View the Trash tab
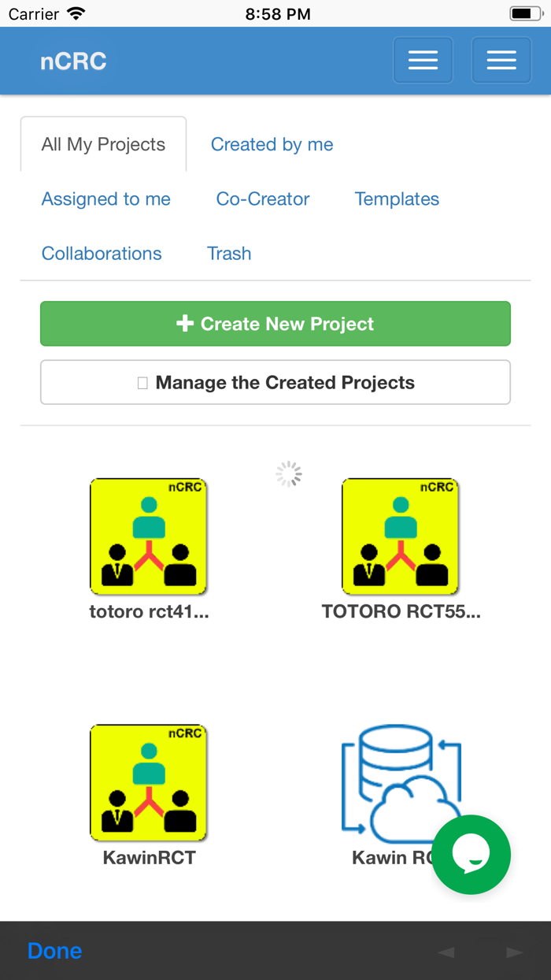The width and height of the screenshot is (551, 980). click(x=229, y=253)
